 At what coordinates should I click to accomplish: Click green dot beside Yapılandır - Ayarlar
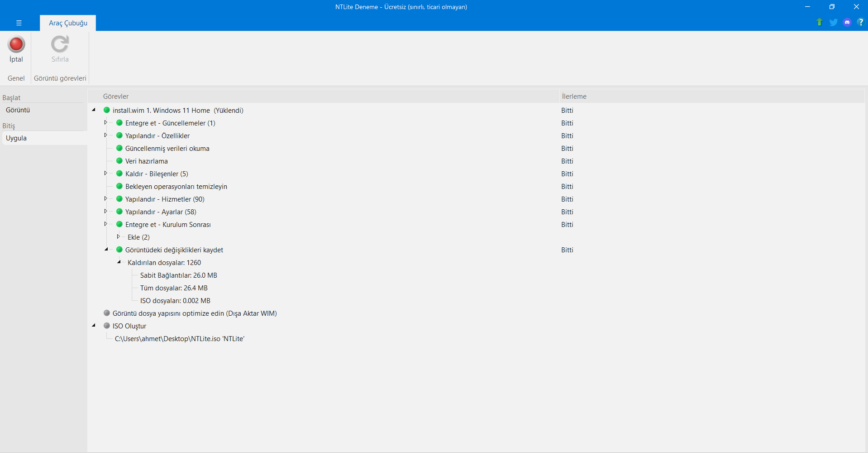click(119, 212)
